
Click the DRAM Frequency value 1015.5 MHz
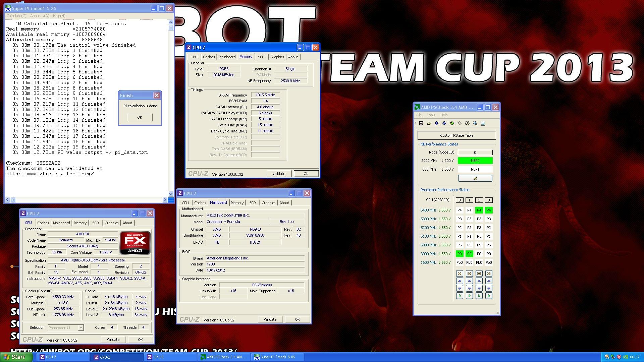pyautogui.click(x=265, y=95)
